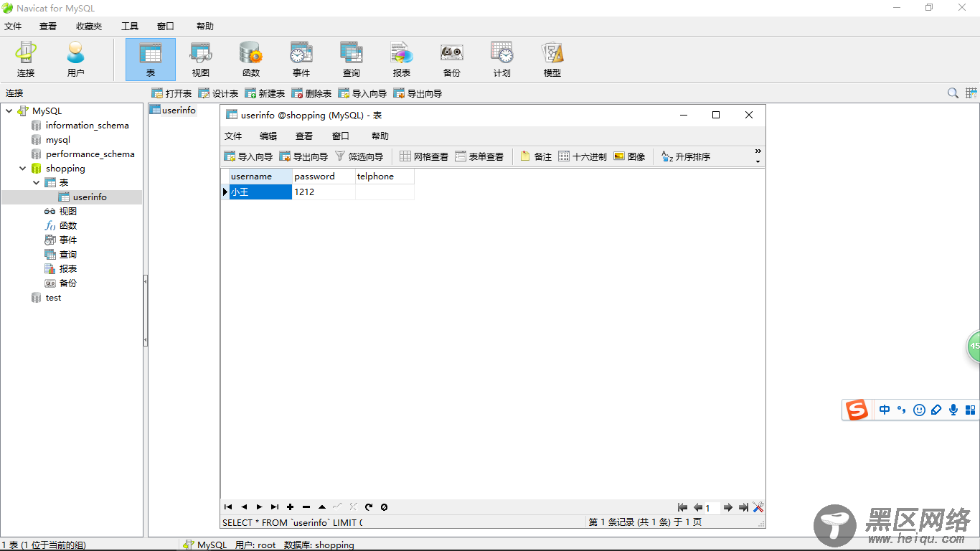Click the page number field showing 1
The width and height of the screenshot is (980, 551).
pyautogui.click(x=712, y=508)
